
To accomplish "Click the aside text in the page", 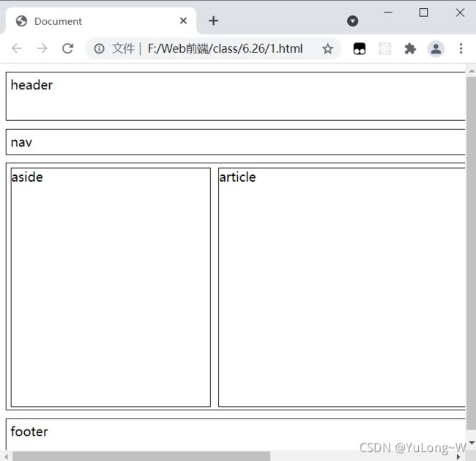I will click(x=27, y=177).
